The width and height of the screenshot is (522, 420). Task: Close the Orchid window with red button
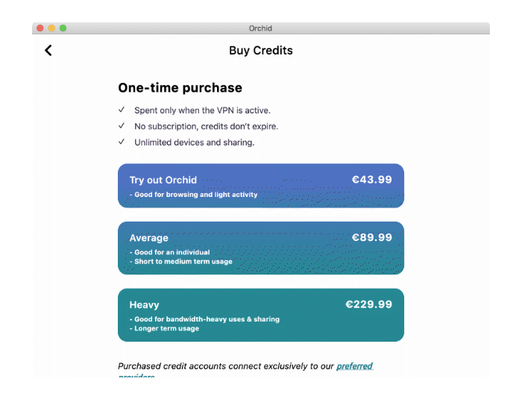(x=40, y=28)
